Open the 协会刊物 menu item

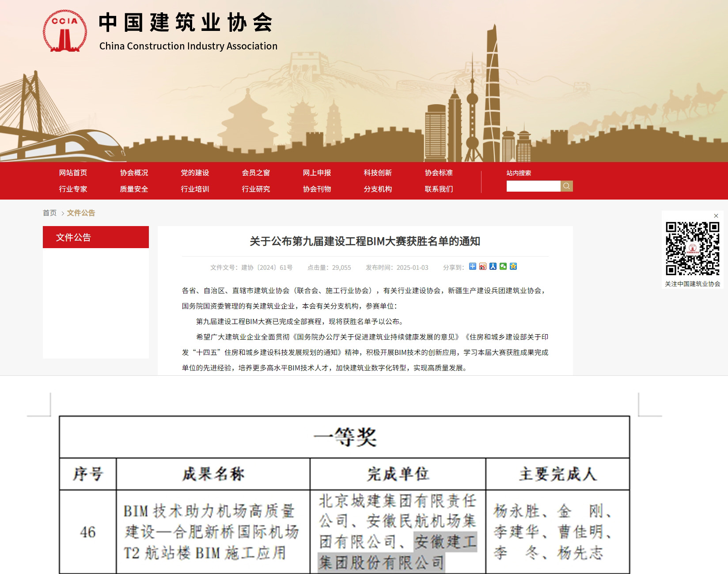(x=317, y=189)
